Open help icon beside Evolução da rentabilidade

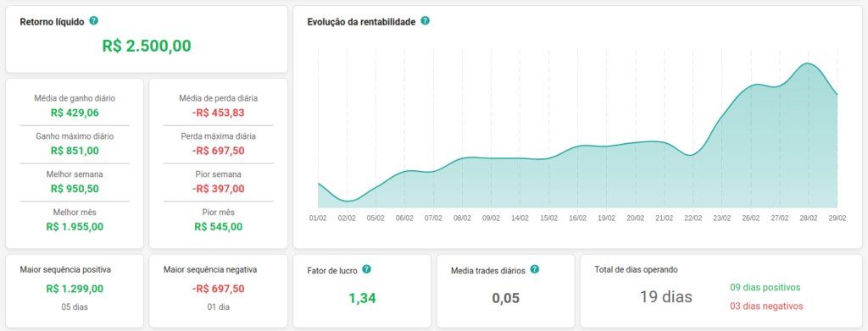425,21
